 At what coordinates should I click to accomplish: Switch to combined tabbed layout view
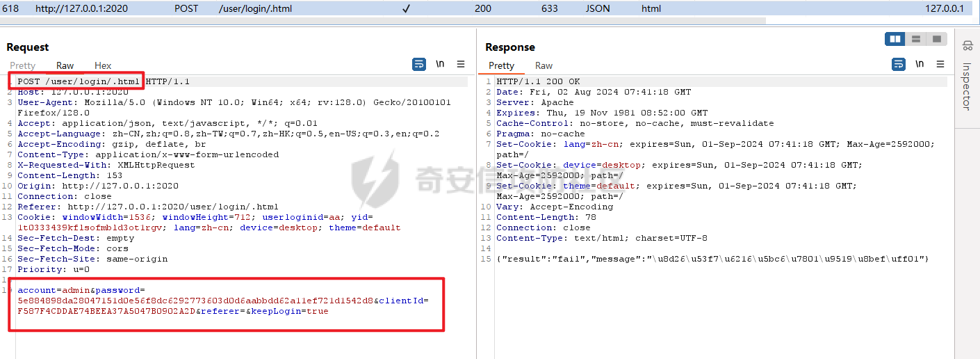pos(936,39)
